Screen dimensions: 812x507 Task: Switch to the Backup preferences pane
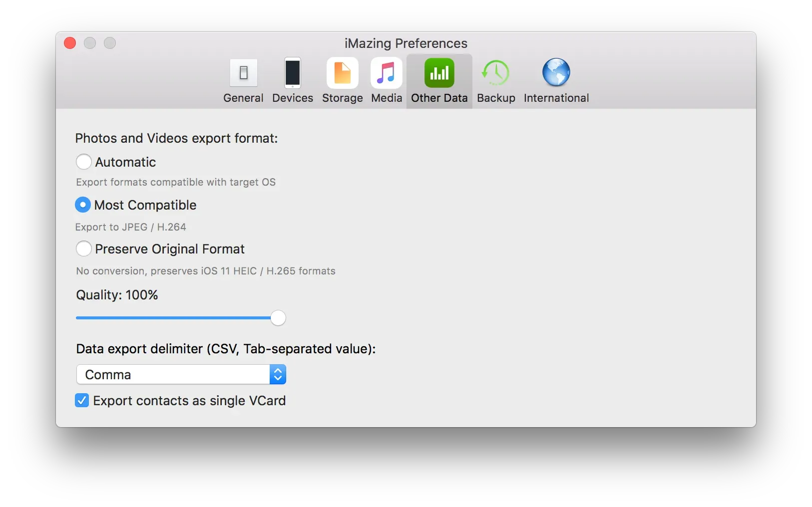(496, 80)
